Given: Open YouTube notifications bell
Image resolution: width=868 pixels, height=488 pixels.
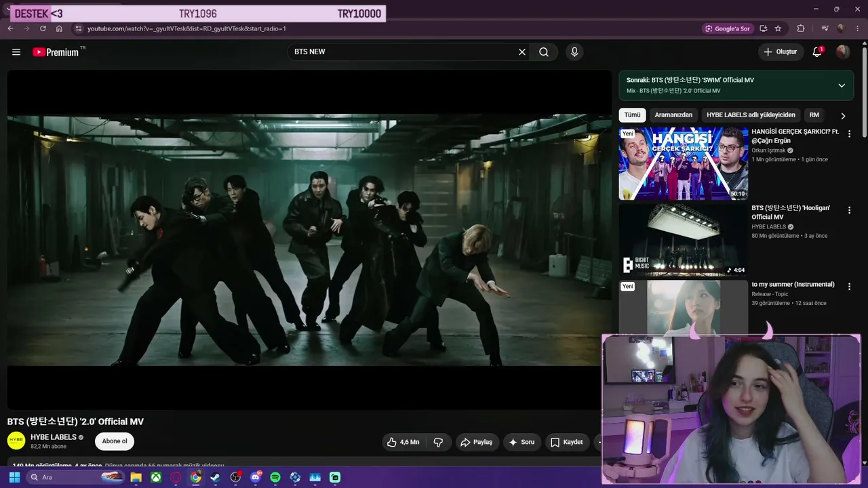Looking at the screenshot, I should point(817,52).
